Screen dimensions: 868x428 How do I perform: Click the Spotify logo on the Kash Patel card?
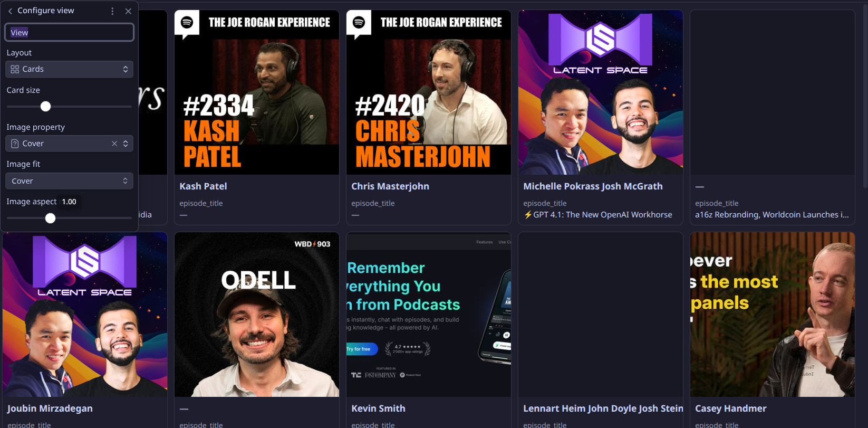coord(187,23)
